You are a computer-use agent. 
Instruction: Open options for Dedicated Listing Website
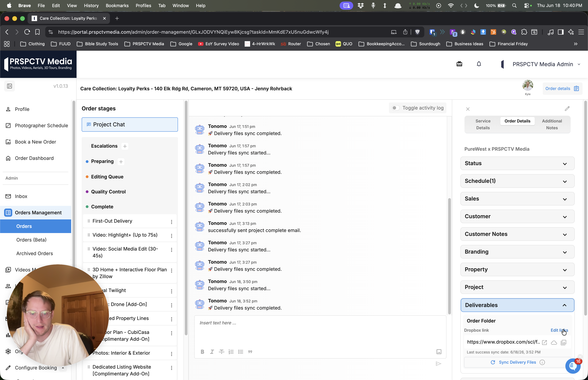pyautogui.click(x=171, y=368)
